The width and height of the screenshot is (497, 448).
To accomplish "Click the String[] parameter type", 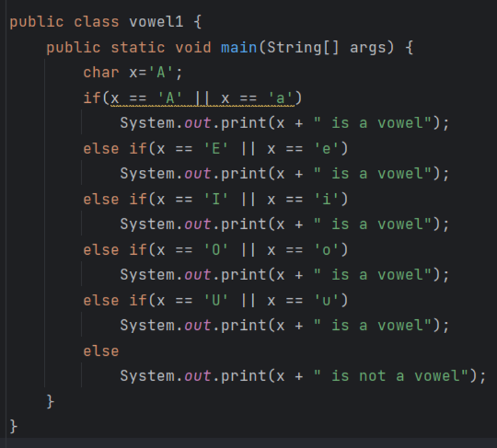I will [x=303, y=48].
